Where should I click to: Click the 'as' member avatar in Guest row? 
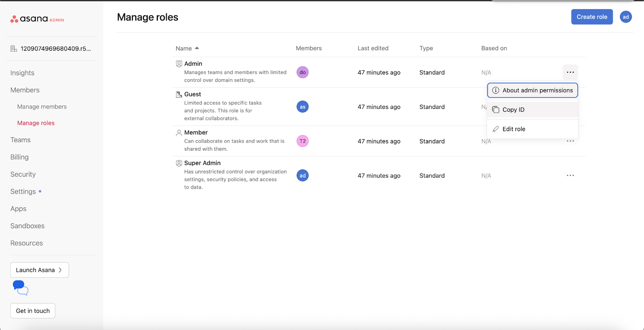[302, 107]
